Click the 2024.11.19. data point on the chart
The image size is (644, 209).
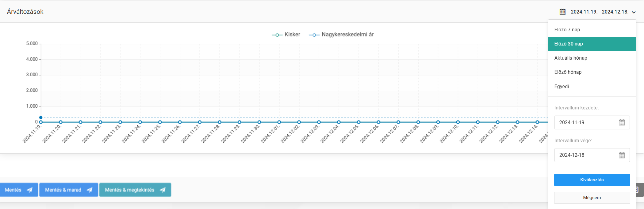click(x=41, y=122)
